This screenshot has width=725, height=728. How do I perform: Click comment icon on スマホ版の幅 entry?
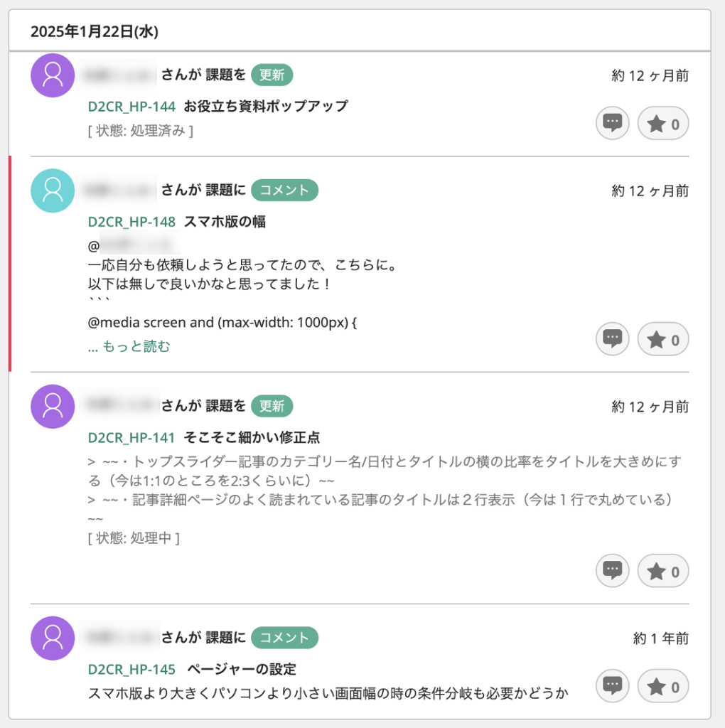[x=612, y=340]
